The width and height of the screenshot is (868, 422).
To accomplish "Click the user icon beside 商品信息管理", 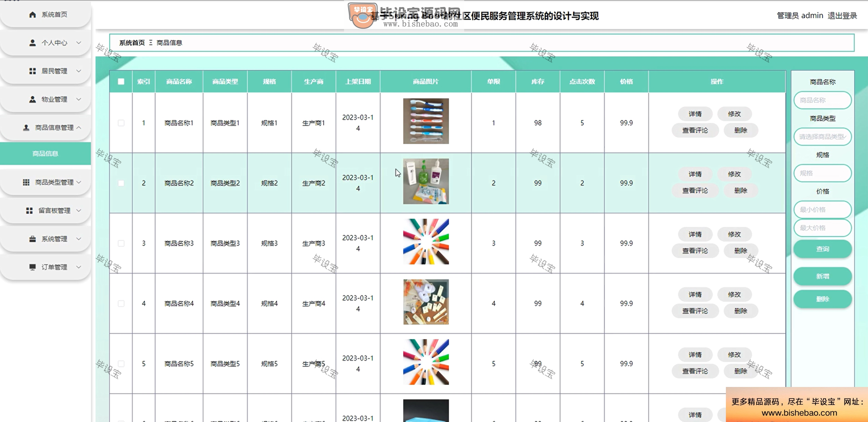I will coord(26,128).
